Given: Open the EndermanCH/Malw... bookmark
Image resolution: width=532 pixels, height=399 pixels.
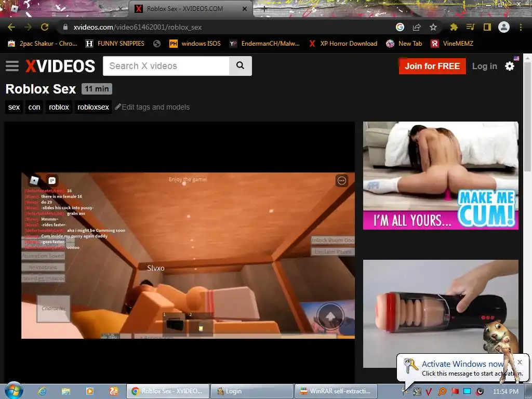Looking at the screenshot, I should 264,44.
